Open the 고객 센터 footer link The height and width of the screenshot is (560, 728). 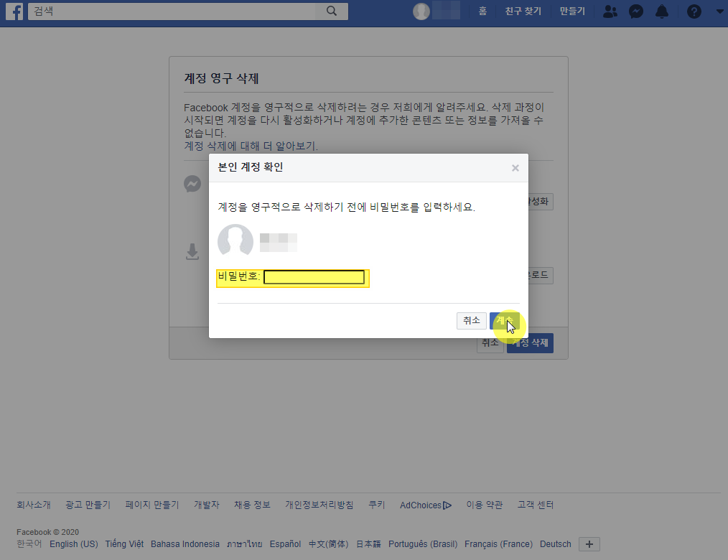pyautogui.click(x=536, y=505)
